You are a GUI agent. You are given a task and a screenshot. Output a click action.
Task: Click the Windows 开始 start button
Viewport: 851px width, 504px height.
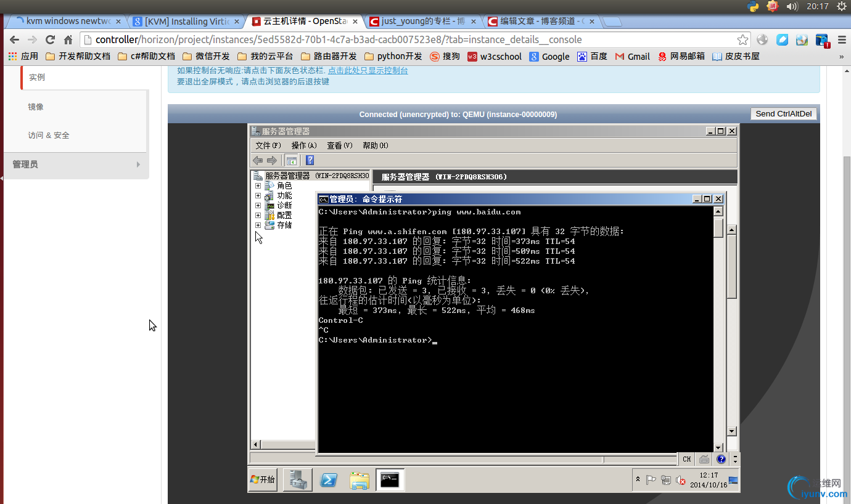coord(263,479)
